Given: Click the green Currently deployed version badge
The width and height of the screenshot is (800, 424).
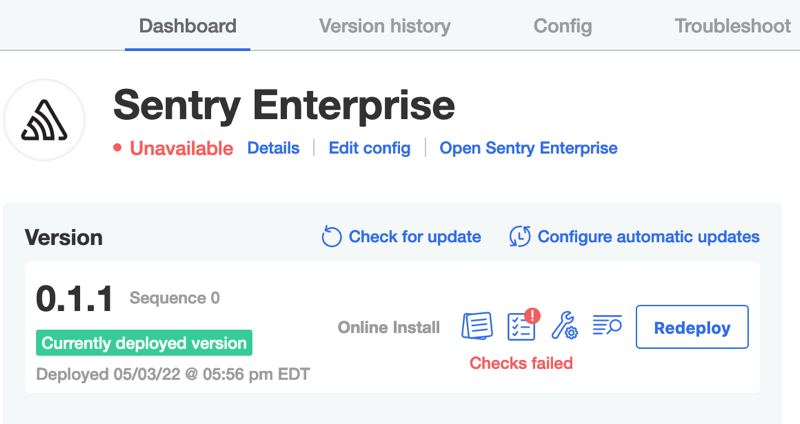Looking at the screenshot, I should tap(144, 343).
